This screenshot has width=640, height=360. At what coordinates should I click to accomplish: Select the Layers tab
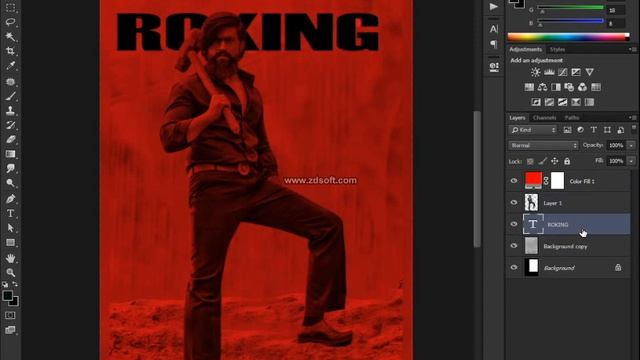pyautogui.click(x=517, y=118)
